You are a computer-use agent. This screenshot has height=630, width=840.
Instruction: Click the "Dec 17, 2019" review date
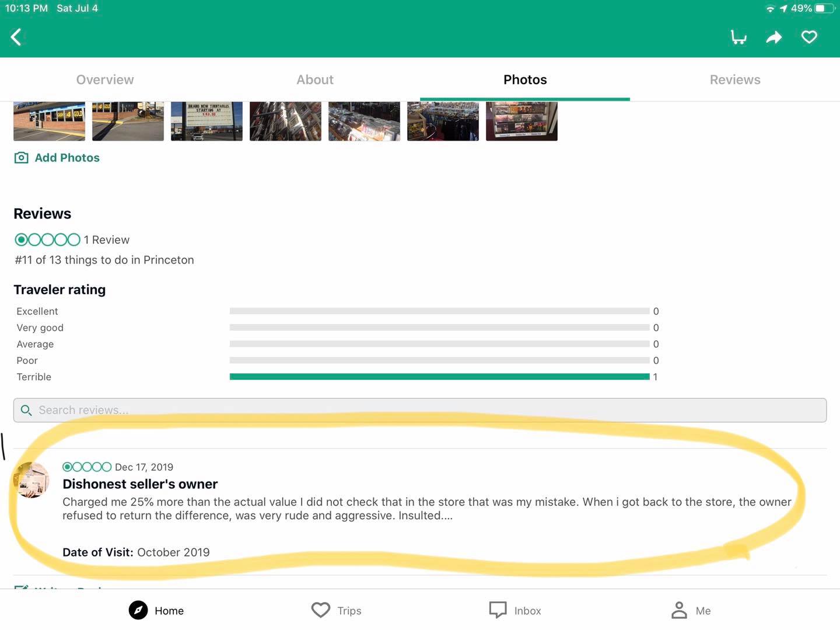144,467
